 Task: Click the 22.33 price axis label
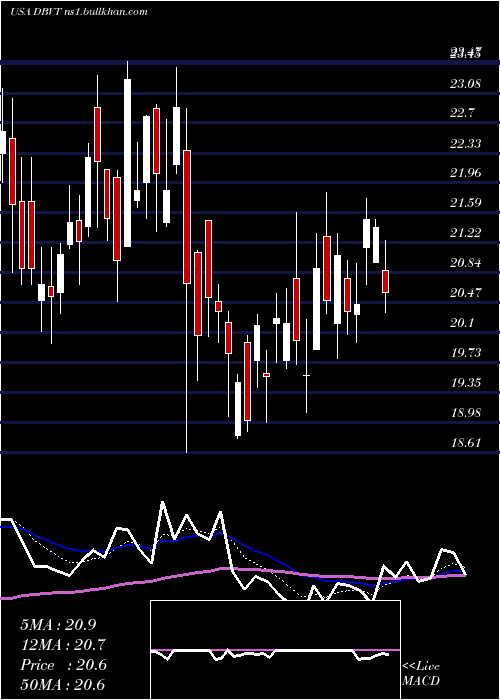pyautogui.click(x=466, y=143)
